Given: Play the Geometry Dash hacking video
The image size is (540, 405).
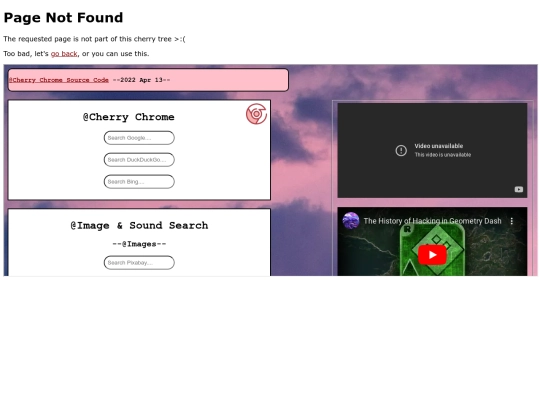Looking at the screenshot, I should pyautogui.click(x=432, y=255).
